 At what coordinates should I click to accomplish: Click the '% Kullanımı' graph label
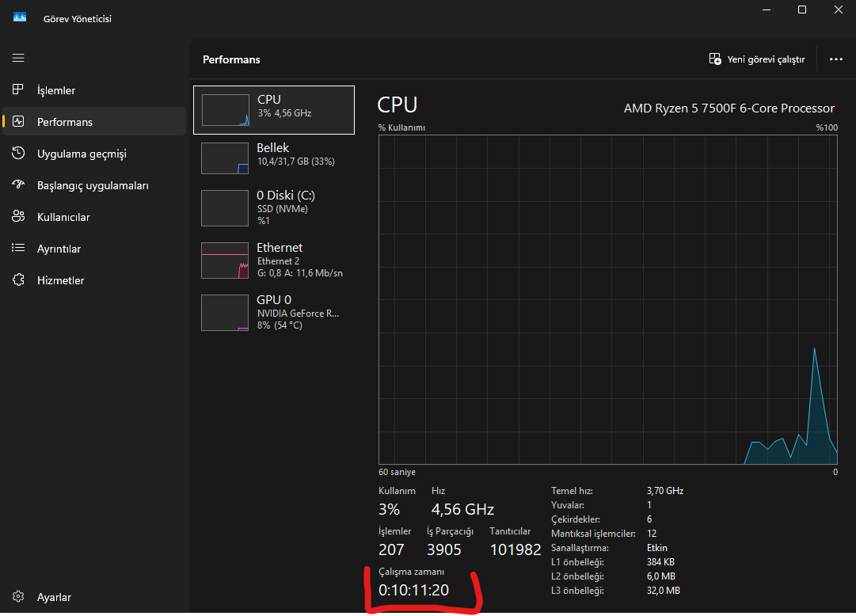pyautogui.click(x=401, y=127)
